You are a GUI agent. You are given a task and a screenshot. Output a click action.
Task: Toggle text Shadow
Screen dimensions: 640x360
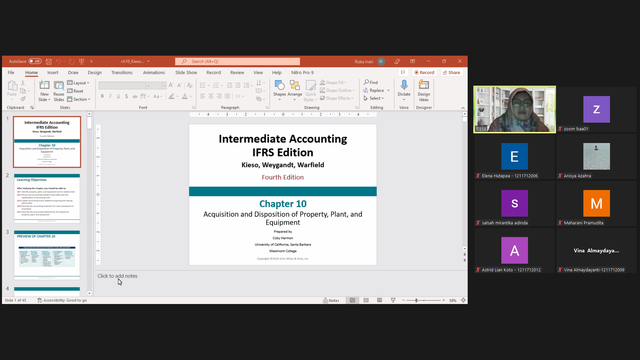(x=127, y=96)
